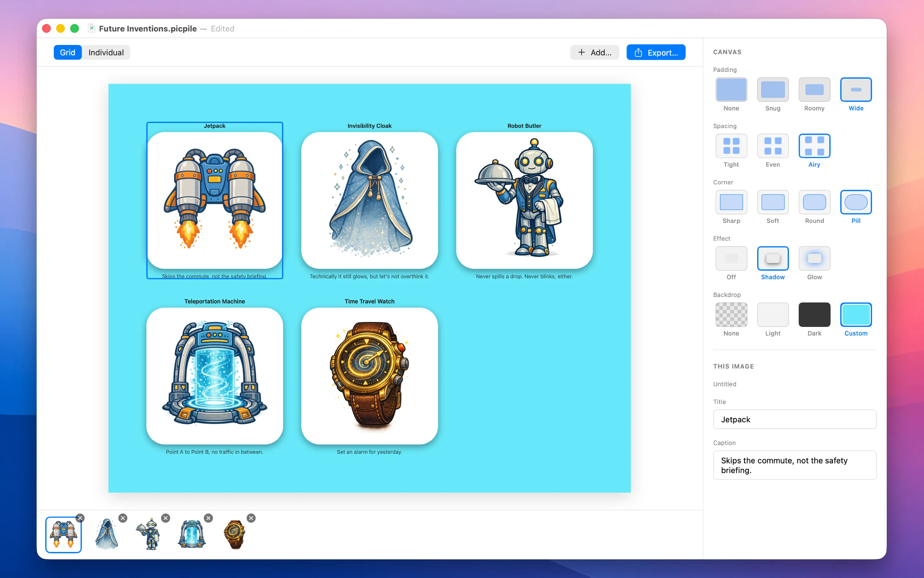The image size is (924, 578).
Task: Switch to Individual view
Action: (106, 52)
